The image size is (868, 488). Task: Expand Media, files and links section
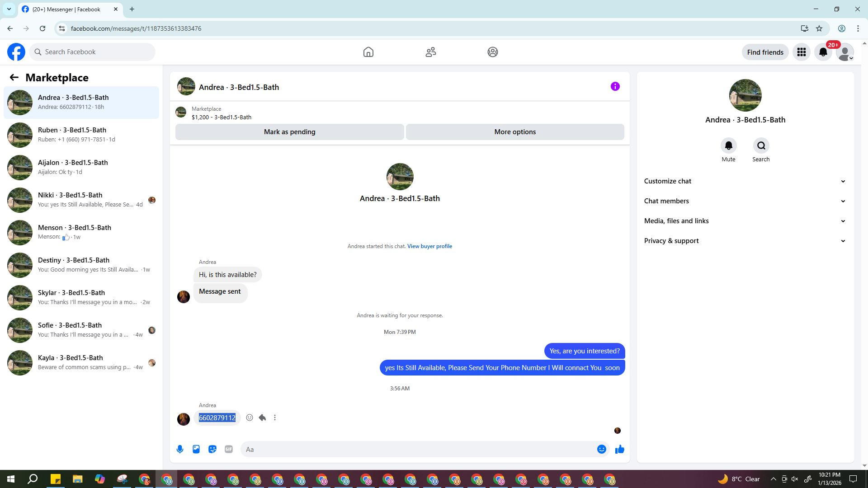pyautogui.click(x=745, y=221)
